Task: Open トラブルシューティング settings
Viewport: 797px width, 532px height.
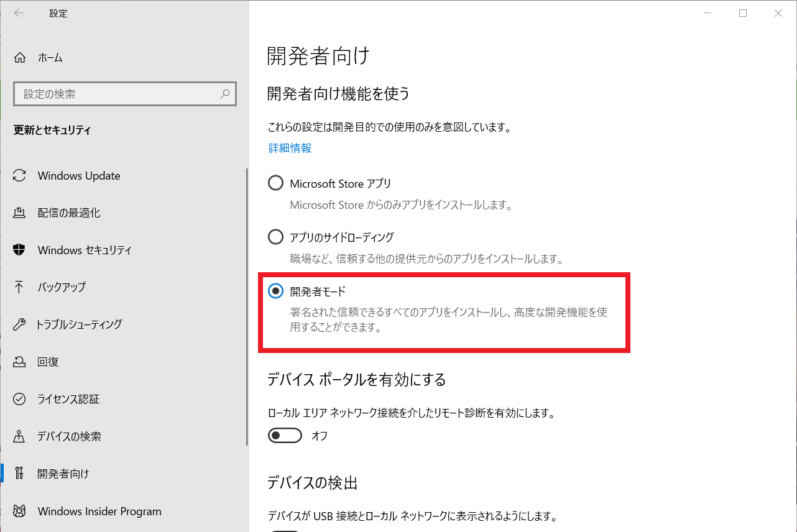Action: pos(21,324)
